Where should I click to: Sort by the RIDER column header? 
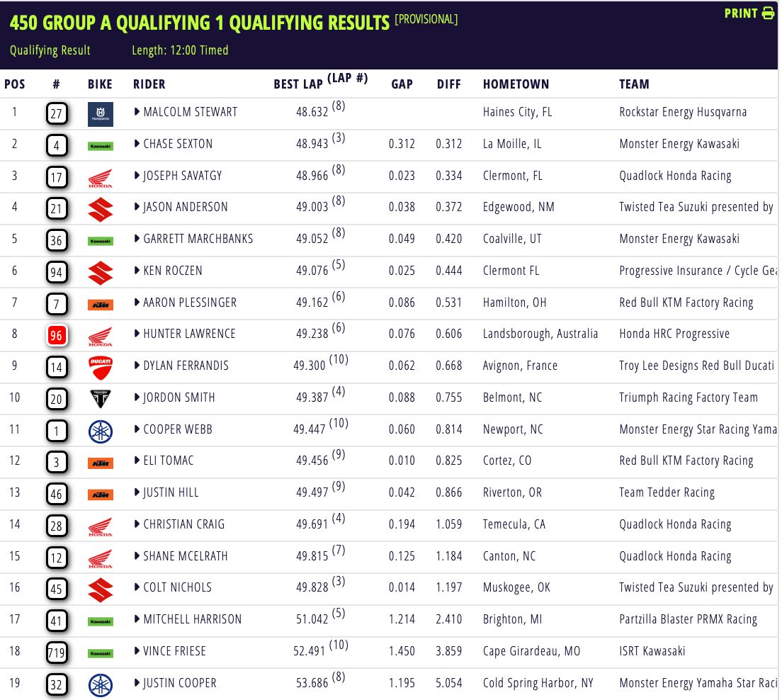point(149,84)
